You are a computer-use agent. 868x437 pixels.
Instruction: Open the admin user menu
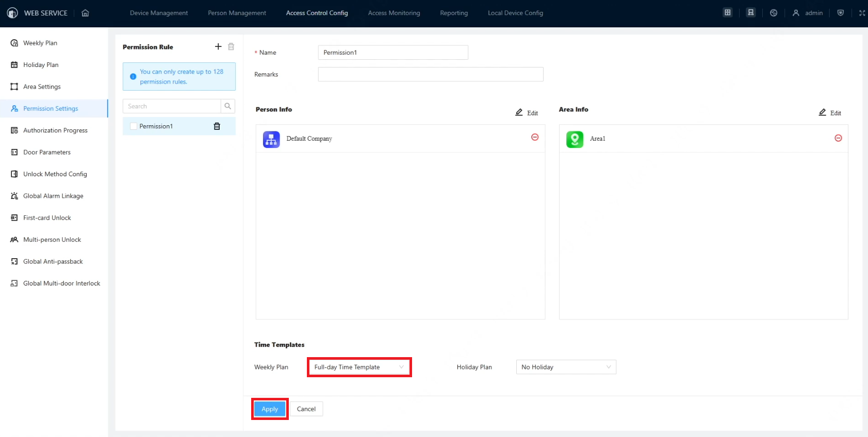tap(808, 13)
